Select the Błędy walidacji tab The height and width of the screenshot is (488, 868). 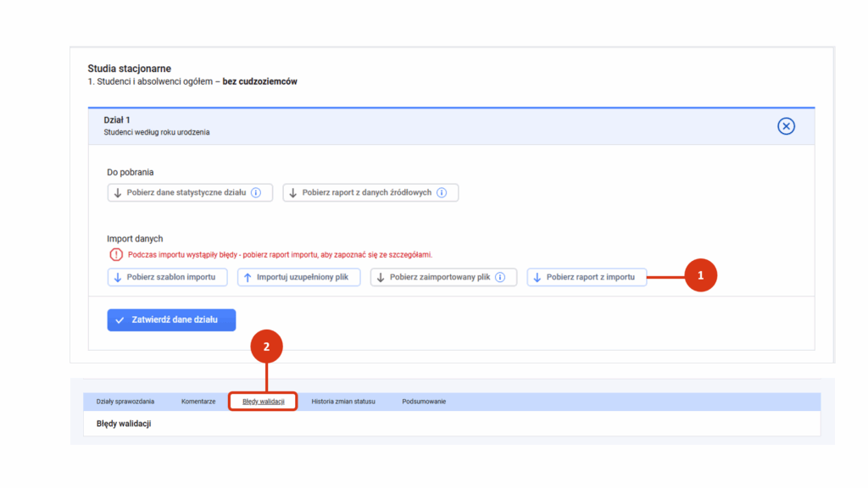point(264,402)
